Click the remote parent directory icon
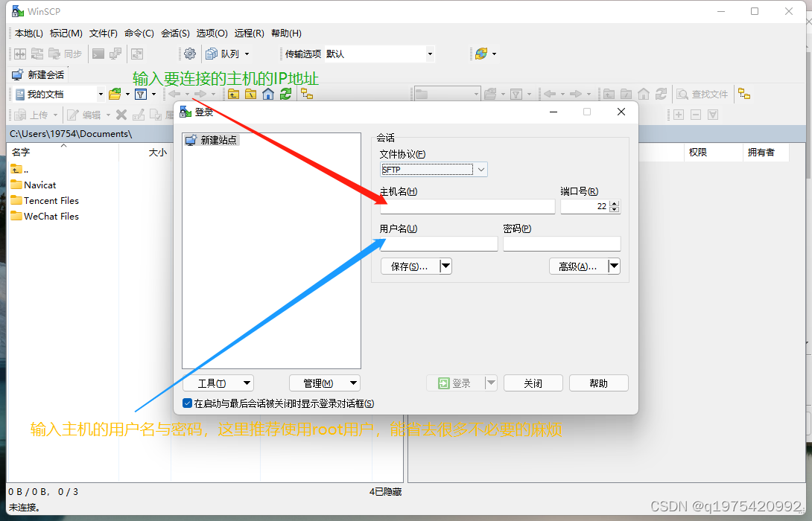Image resolution: width=812 pixels, height=521 pixels. tap(609, 95)
